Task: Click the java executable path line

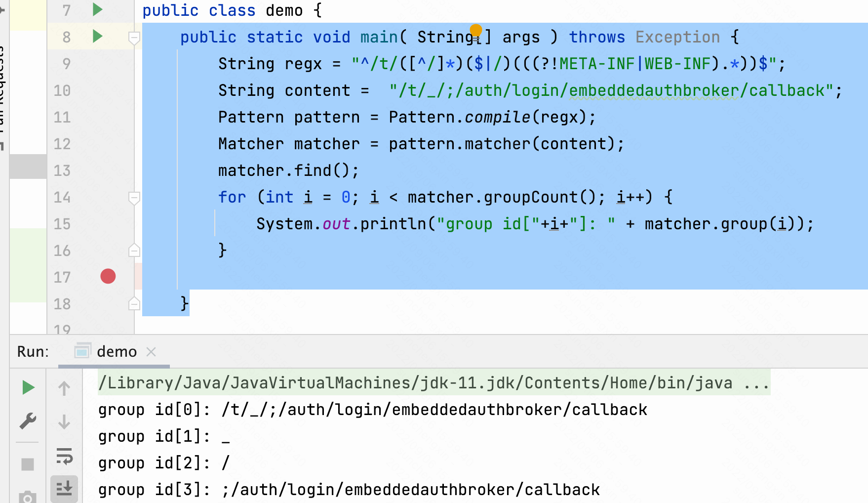Action: coord(434,382)
